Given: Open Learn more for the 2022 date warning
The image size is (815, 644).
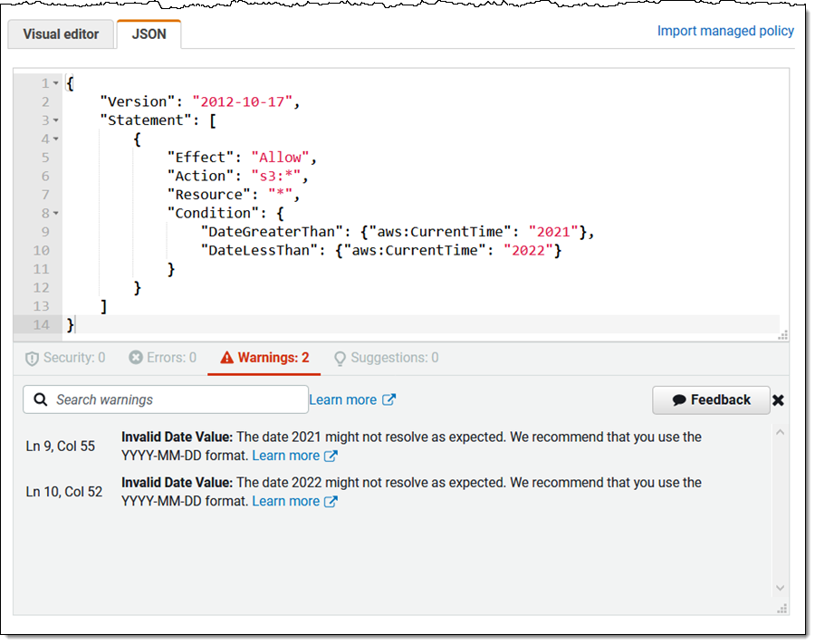Looking at the screenshot, I should point(294,501).
